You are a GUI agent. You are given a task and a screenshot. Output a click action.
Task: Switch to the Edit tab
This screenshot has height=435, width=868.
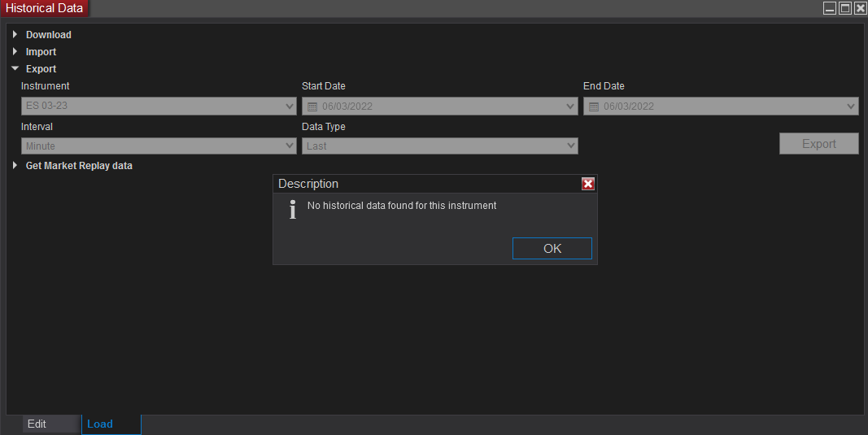pyautogui.click(x=37, y=424)
